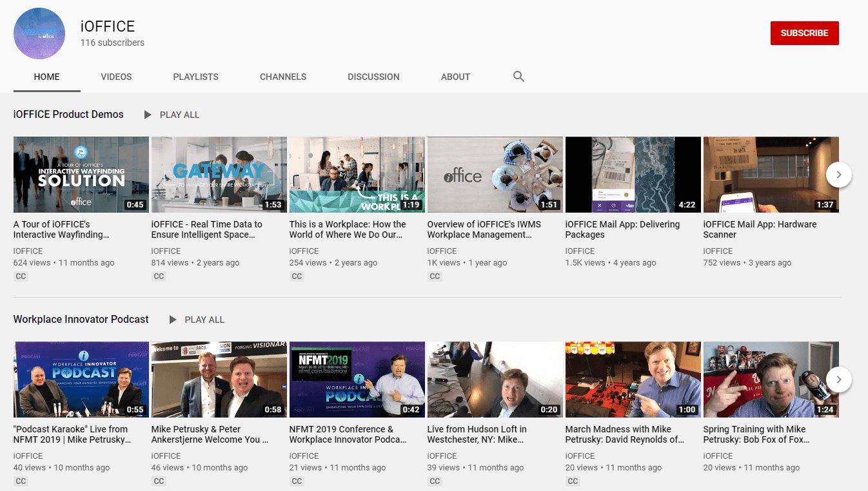The width and height of the screenshot is (868, 491).
Task: Subscribe to the iOFFICE channel
Action: (x=805, y=33)
